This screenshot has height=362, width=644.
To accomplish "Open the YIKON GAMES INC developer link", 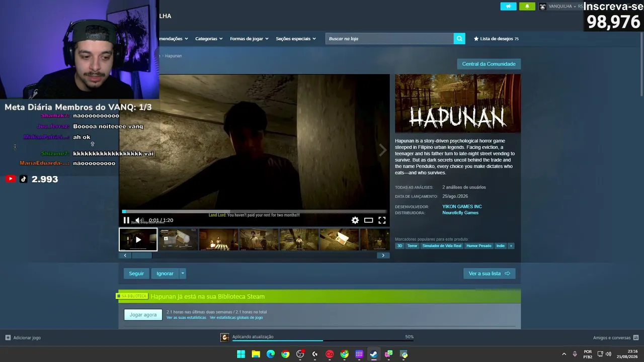I will click(462, 207).
